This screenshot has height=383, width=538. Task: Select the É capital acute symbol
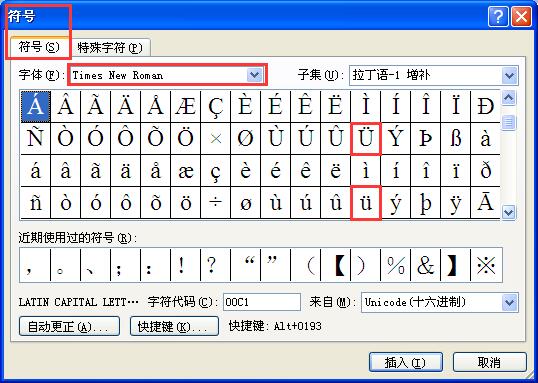click(x=276, y=107)
